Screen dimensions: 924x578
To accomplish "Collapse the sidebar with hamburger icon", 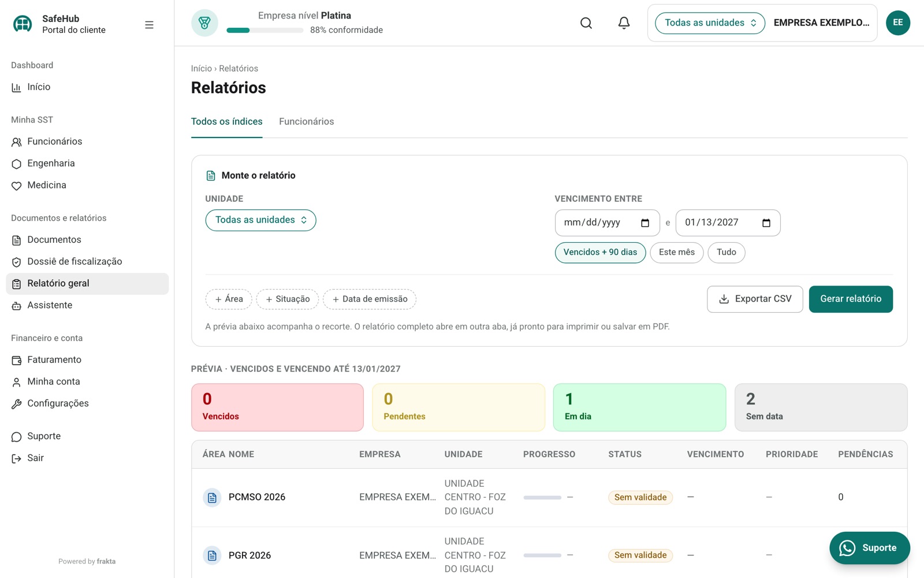I will (x=149, y=25).
